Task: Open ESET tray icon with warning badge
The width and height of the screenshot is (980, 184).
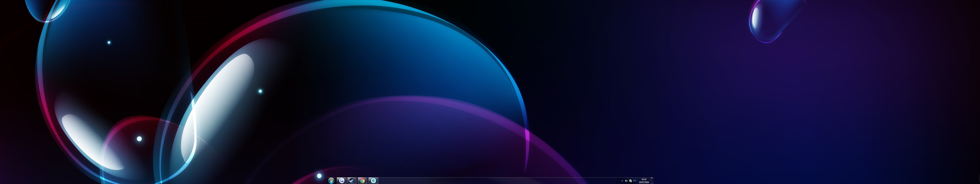Action: 630,181
